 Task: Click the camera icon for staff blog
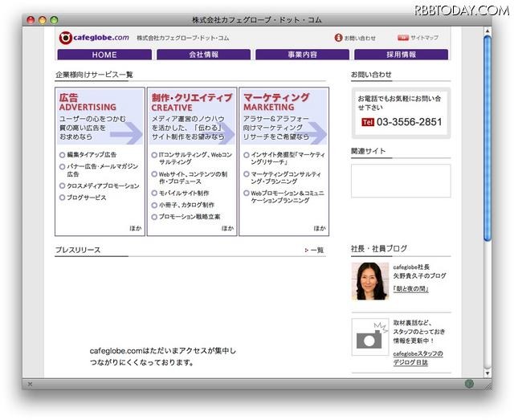(370, 337)
